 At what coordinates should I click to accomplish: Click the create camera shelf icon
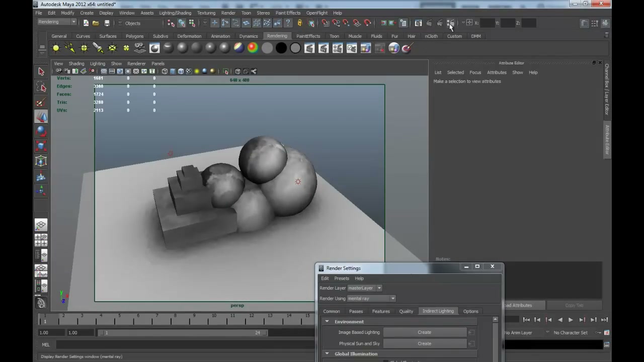[140, 48]
